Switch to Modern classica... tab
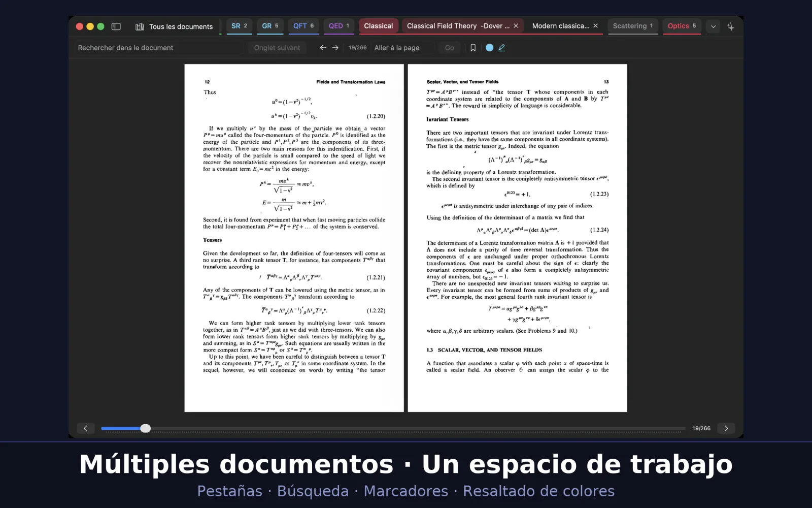812x508 pixels. point(561,26)
